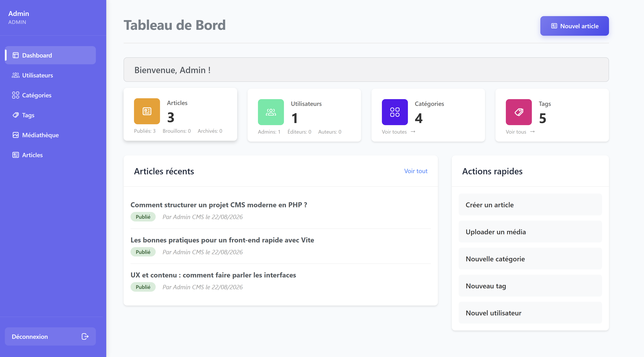The image size is (644, 357).
Task: Click the Déconnexion button
Action: [50, 337]
